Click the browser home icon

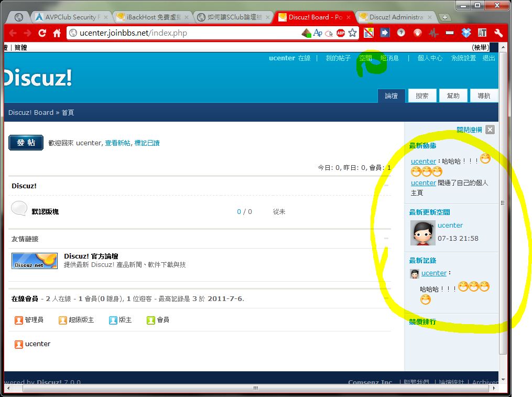click(57, 33)
